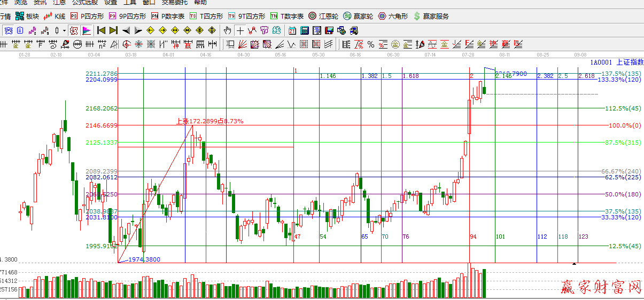Select the crosshair cursor tool
This screenshot has width=644, height=300.
[x=240, y=30]
